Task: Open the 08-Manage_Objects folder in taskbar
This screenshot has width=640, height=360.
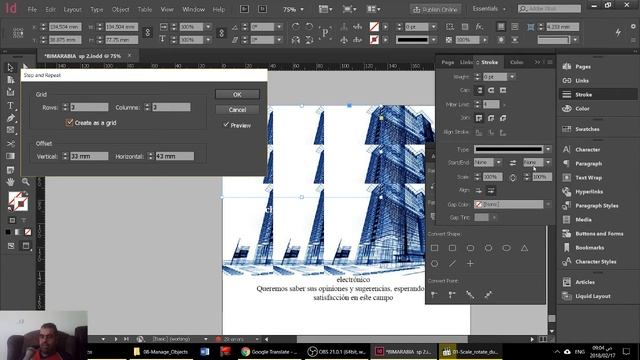Action: (160, 352)
